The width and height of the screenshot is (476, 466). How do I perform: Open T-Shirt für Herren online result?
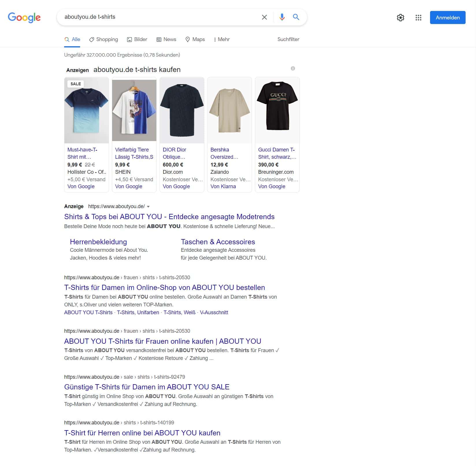pyautogui.click(x=142, y=433)
